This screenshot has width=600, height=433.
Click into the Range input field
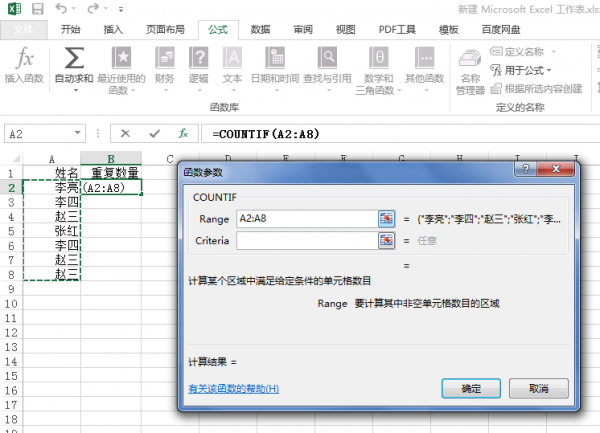tap(307, 219)
